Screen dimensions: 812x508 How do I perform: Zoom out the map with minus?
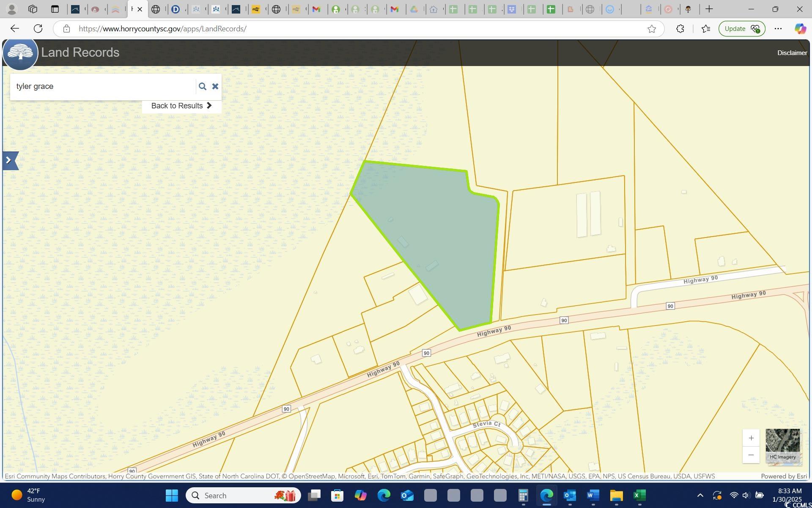click(x=751, y=455)
